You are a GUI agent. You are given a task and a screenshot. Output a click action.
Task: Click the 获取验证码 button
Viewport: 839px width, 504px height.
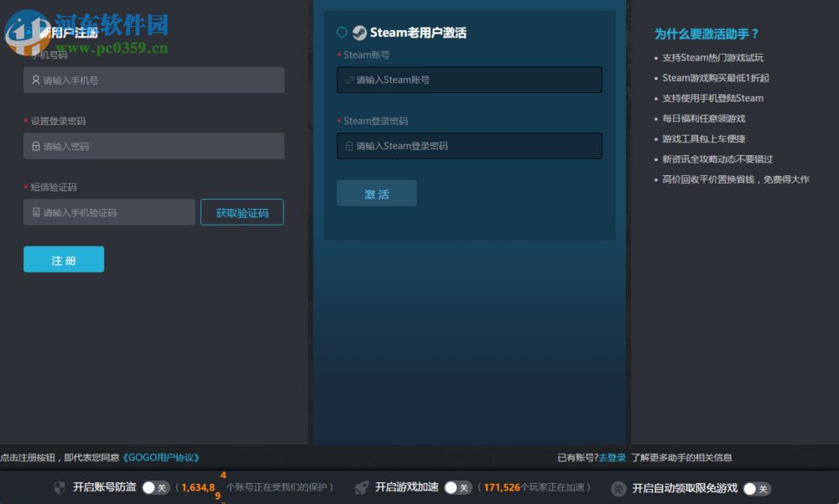click(x=242, y=212)
